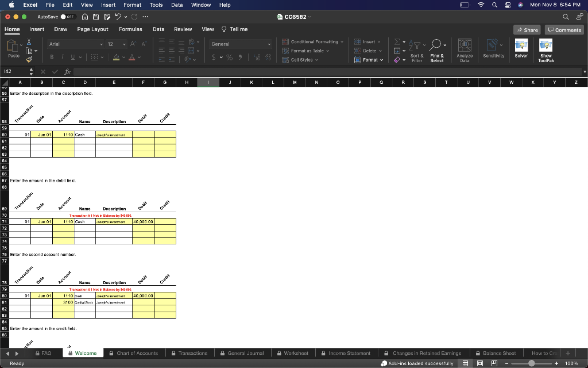Open the font name dropdown

75,43
